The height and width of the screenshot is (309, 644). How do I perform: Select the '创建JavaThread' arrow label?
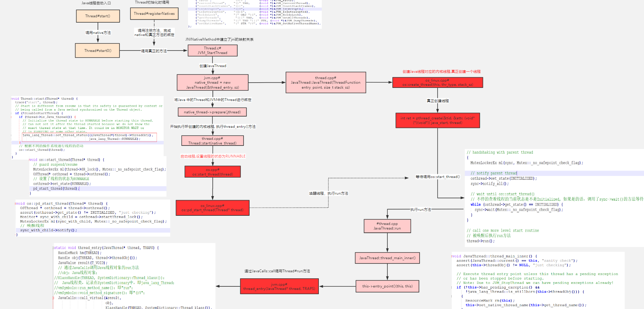[x=213, y=66]
